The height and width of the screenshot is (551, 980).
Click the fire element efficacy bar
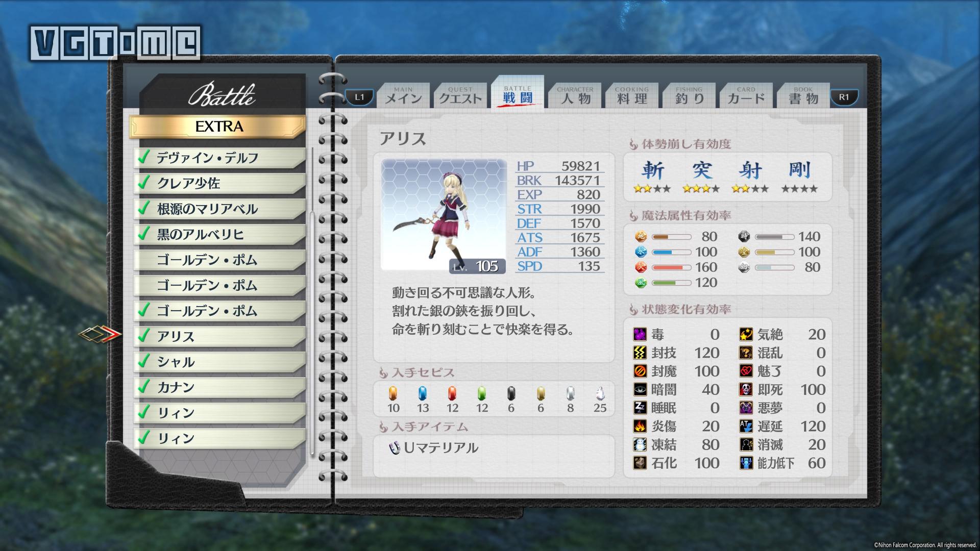click(671, 267)
